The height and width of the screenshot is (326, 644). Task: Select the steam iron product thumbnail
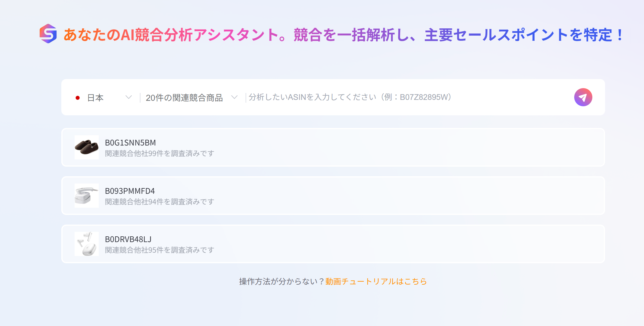(x=87, y=196)
